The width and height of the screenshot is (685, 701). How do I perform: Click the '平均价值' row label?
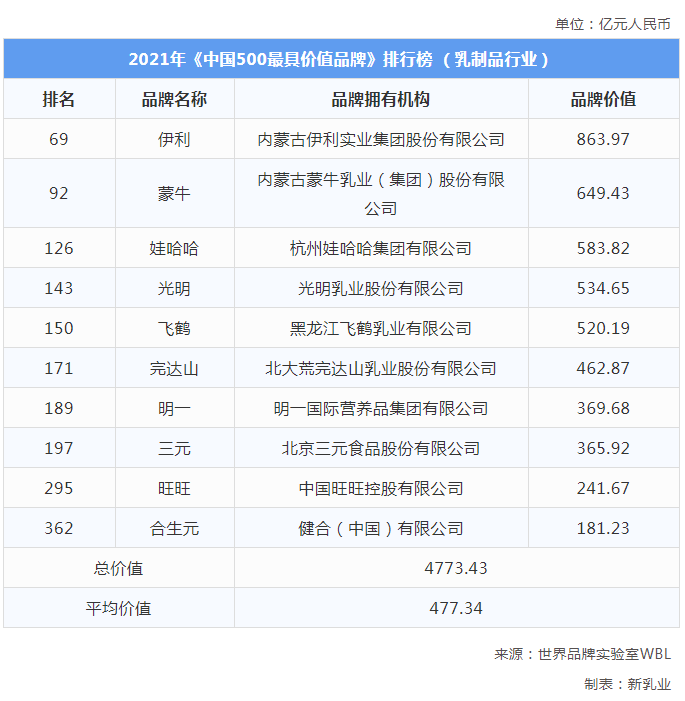click(x=118, y=608)
